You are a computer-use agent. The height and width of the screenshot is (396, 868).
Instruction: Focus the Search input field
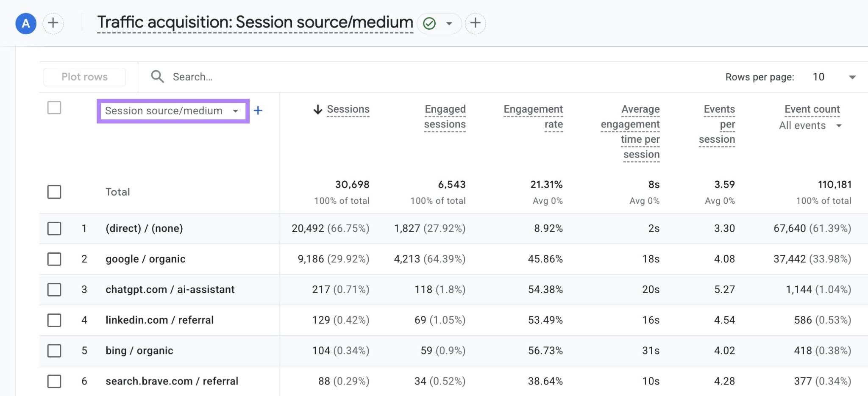point(192,77)
